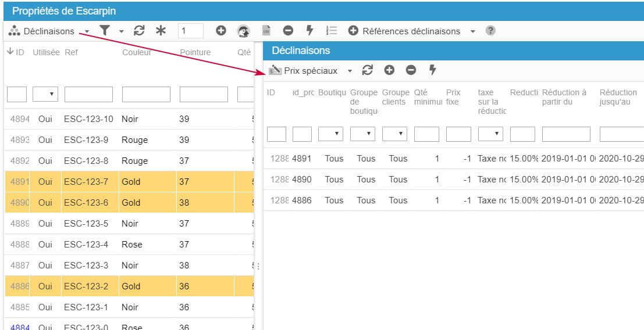Click the Ref filter input field
This screenshot has height=330, width=644.
[x=88, y=94]
